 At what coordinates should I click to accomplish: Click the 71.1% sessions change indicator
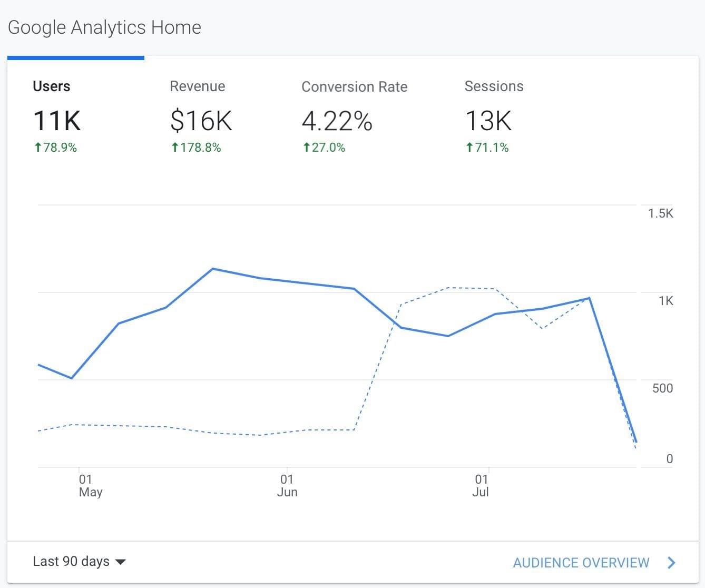pos(487,148)
